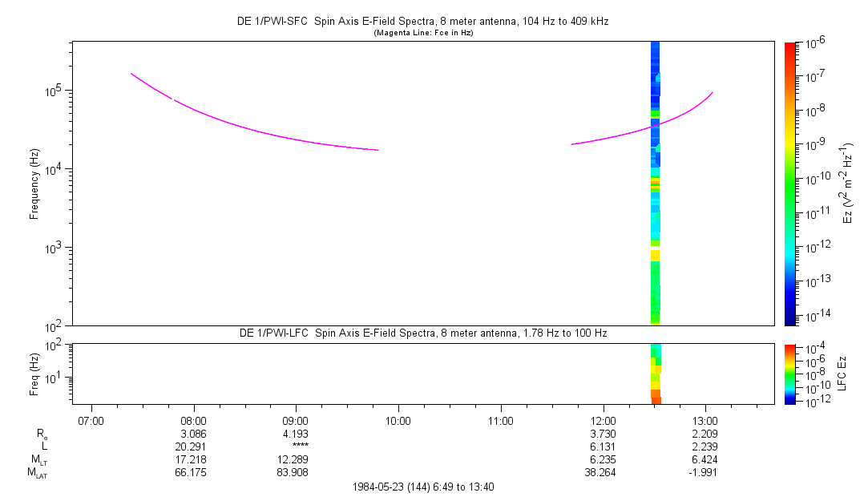
Task: Click the 08:00 time axis tick label
Action: pyautogui.click(x=193, y=421)
